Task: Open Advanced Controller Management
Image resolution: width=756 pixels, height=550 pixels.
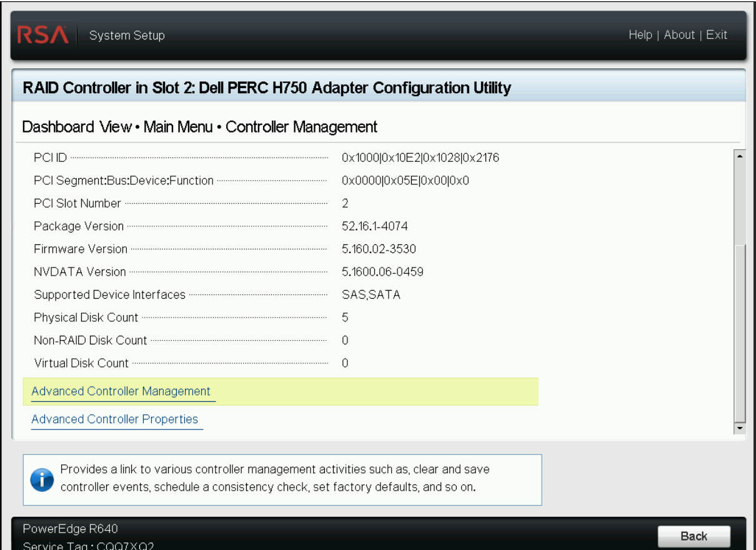Action: 121,391
